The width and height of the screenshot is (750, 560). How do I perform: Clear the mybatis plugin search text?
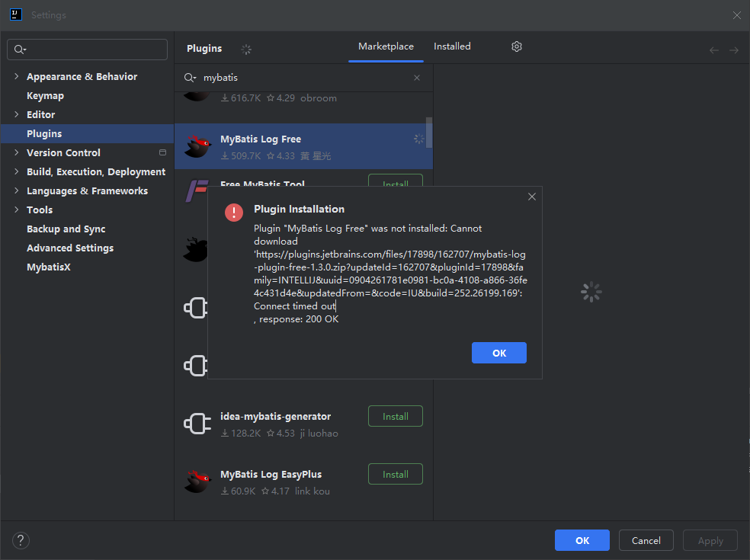click(417, 78)
